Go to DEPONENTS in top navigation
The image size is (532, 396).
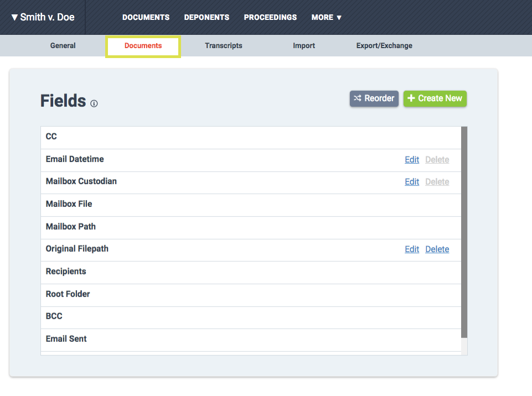point(206,17)
